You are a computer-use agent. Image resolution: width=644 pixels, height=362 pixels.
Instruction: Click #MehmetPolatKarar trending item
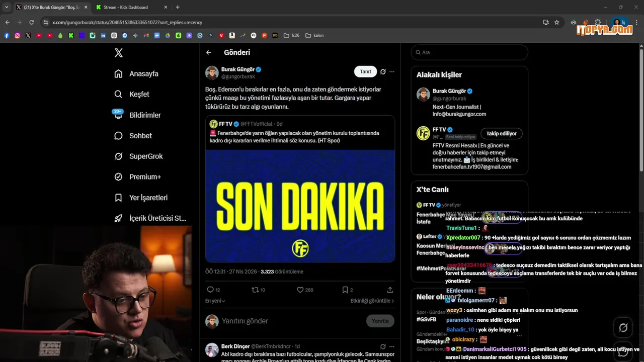coord(441,268)
